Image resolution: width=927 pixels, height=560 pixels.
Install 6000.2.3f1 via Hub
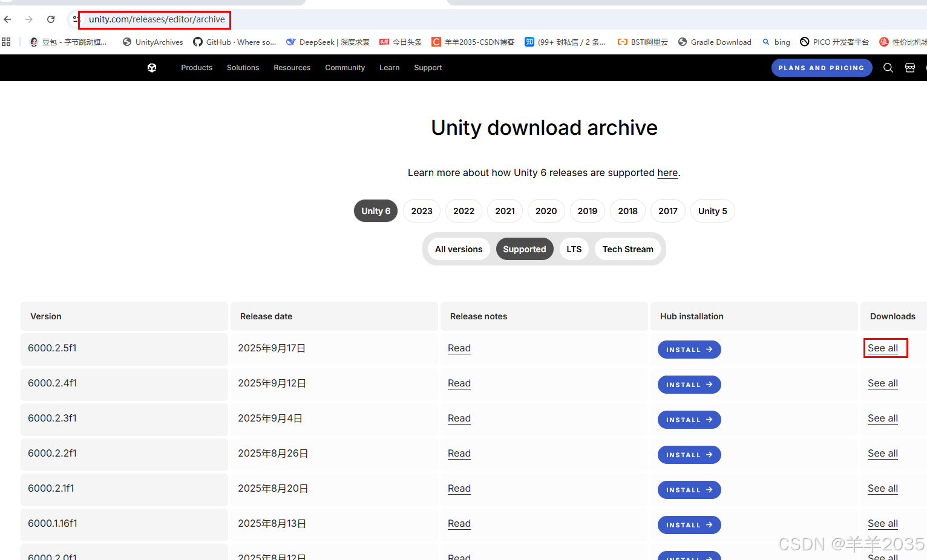pos(689,420)
